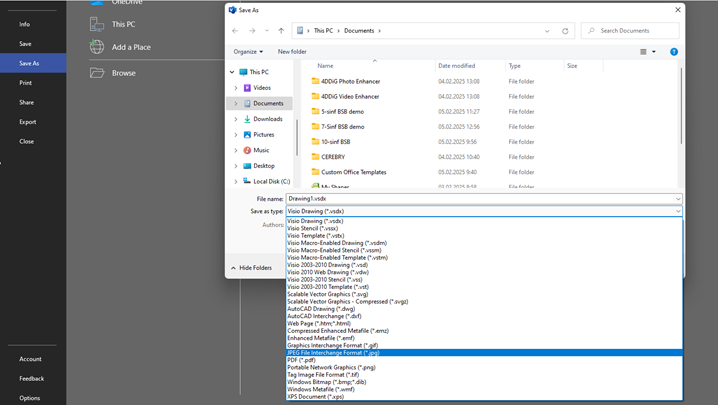718x405 pixels.
Task: Expand the Videos tree node
Action: tap(236, 88)
